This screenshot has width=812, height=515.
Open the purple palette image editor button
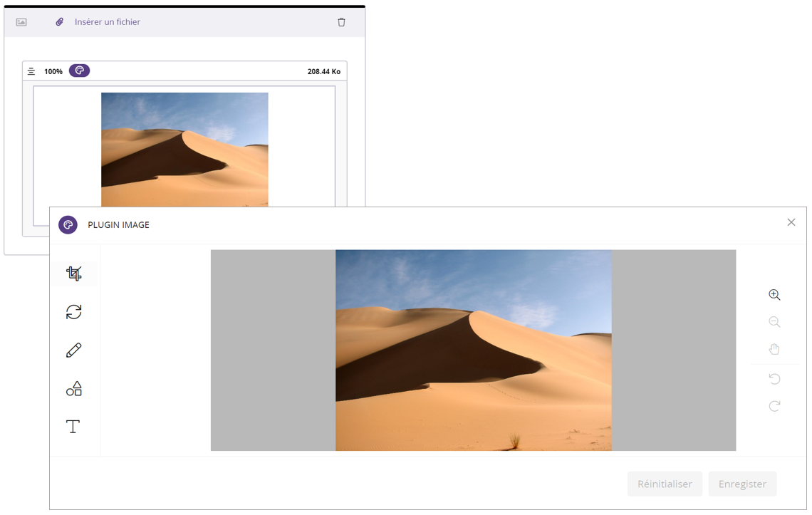coord(79,71)
